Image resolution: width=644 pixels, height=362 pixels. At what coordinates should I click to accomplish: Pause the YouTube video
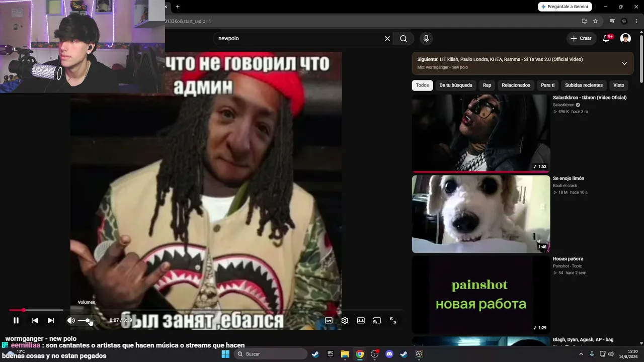click(16, 320)
